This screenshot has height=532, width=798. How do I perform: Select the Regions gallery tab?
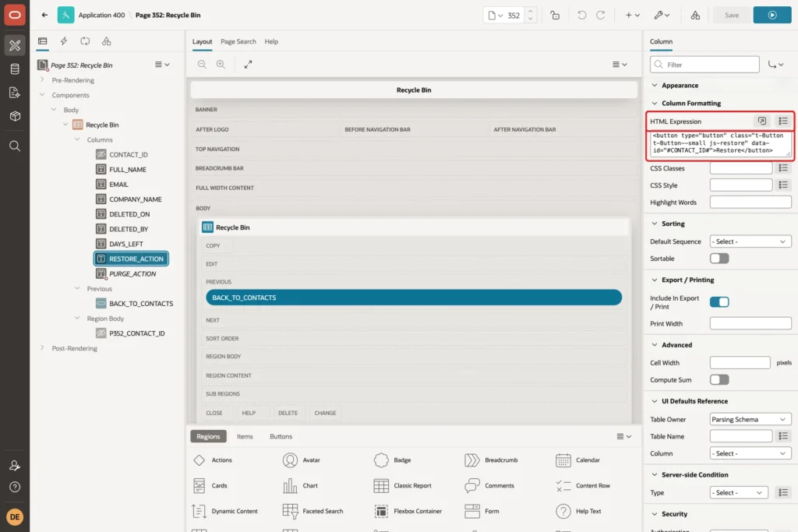208,436
